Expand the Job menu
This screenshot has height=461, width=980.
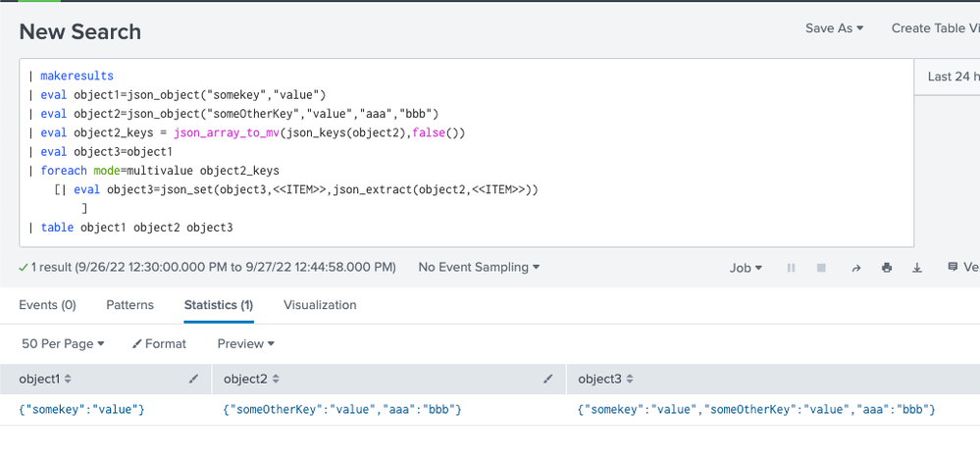pyautogui.click(x=746, y=268)
